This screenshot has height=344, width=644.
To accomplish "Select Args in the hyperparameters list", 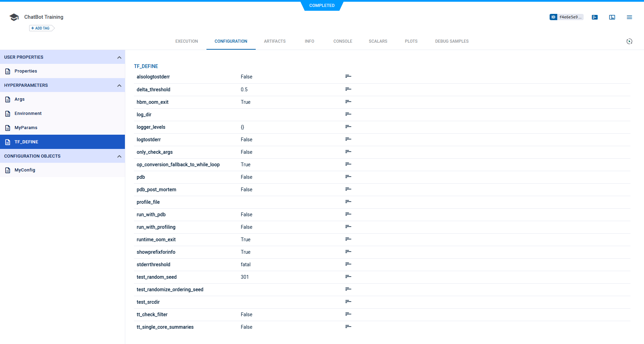I will coord(19,99).
